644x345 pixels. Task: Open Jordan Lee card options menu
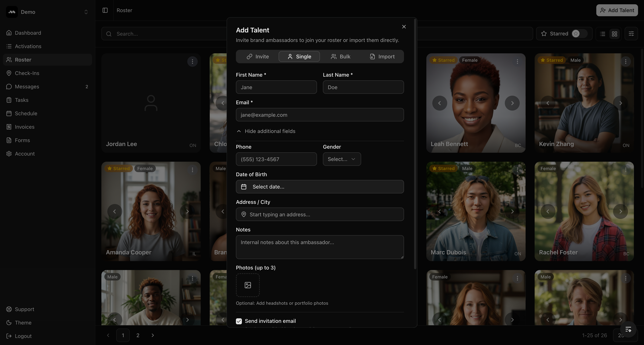192,62
